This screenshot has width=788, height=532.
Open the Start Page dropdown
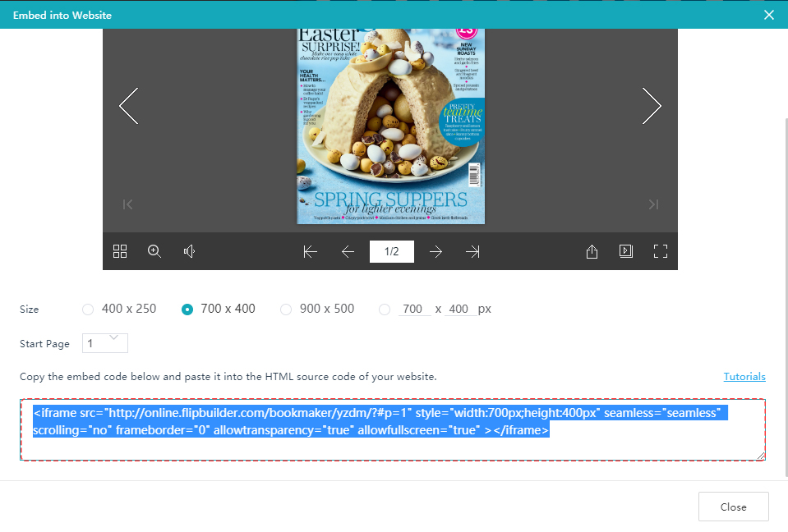click(x=105, y=343)
